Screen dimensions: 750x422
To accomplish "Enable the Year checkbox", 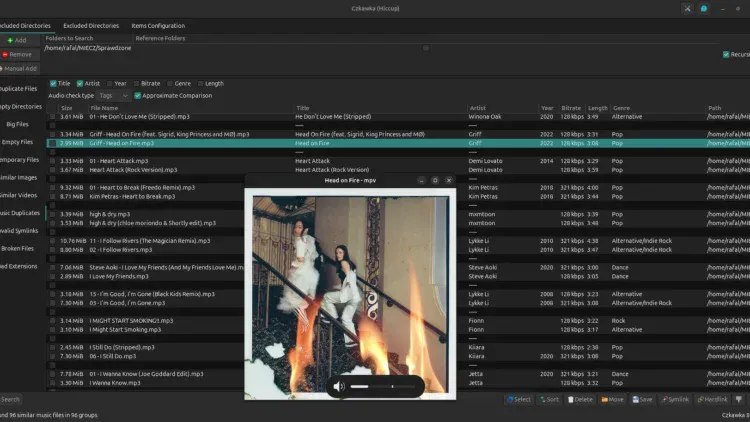I will click(109, 84).
